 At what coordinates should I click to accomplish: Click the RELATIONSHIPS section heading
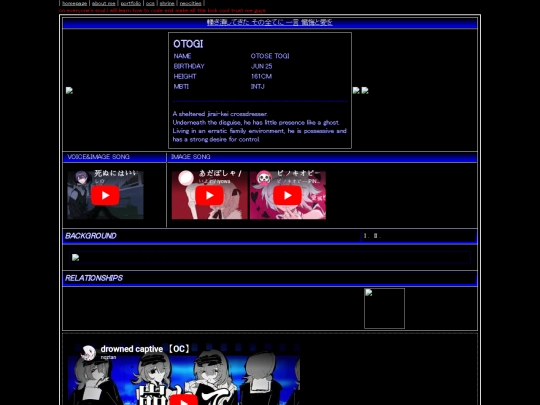click(94, 278)
